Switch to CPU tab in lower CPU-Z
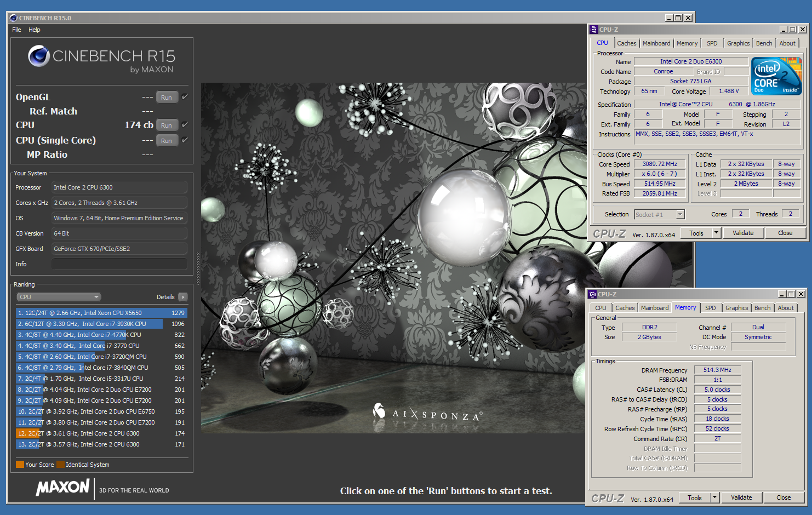The image size is (812, 515). [x=601, y=308]
